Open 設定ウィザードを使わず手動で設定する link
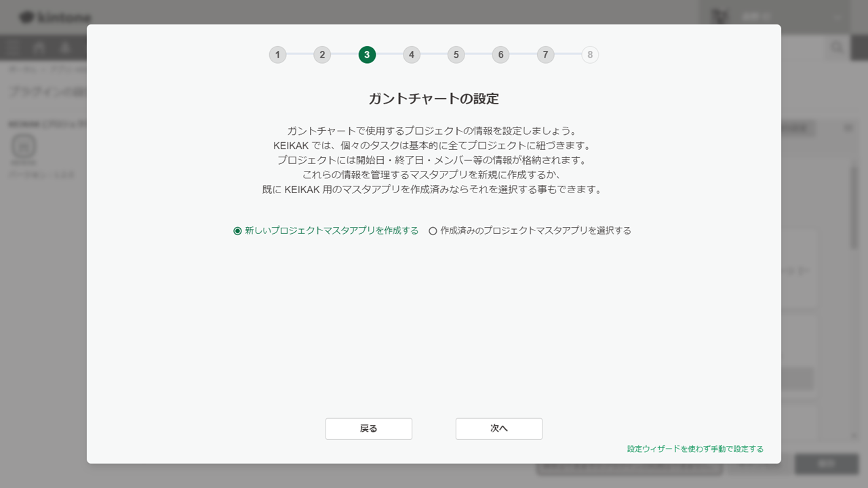This screenshot has width=868, height=488. point(695,449)
